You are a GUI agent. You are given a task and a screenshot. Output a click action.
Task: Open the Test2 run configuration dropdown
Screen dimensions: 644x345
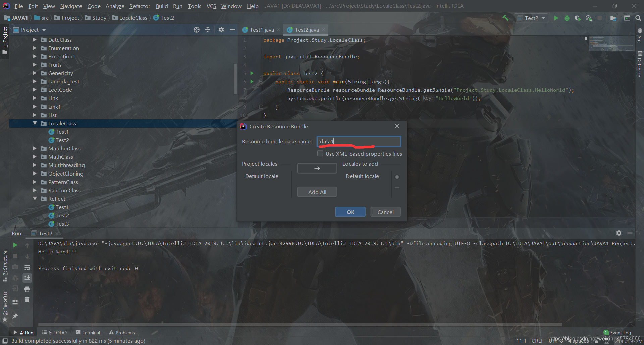pyautogui.click(x=532, y=18)
